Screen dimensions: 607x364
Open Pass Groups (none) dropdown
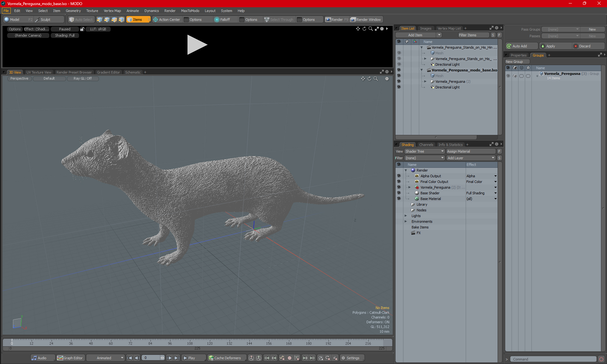point(561,29)
